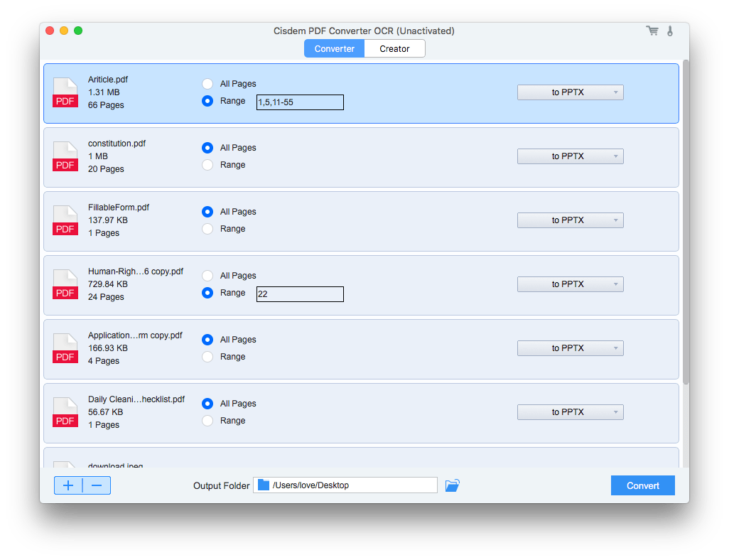Select Range option for FillableForm.pdf
The image size is (729, 560).
pos(207,229)
